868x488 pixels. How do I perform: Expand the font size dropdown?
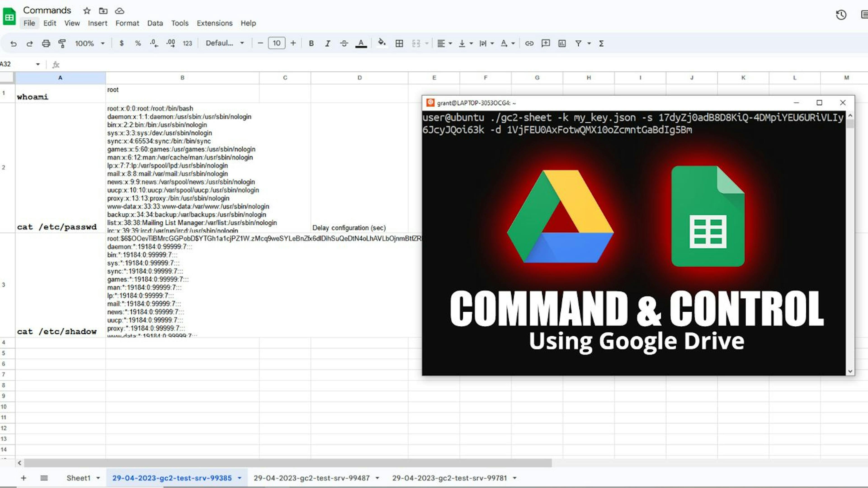click(x=276, y=43)
